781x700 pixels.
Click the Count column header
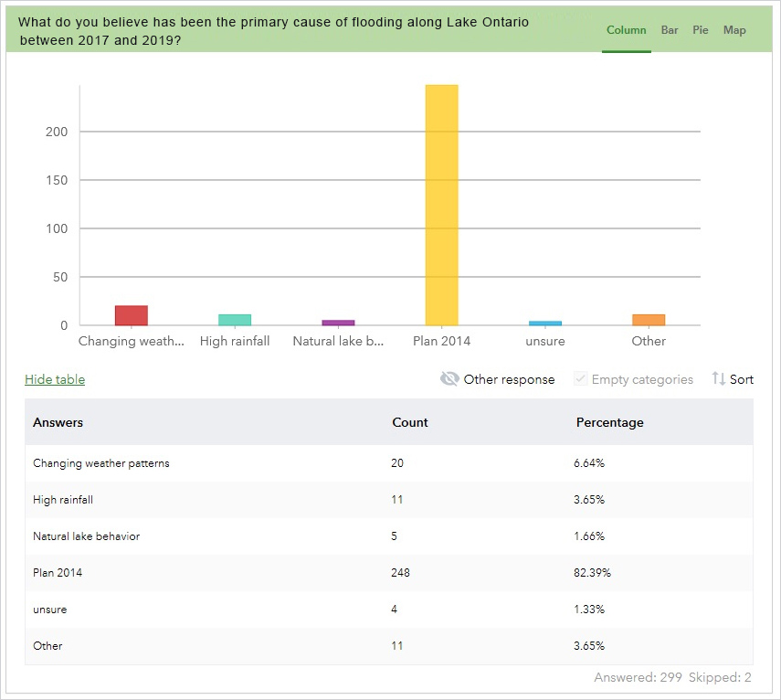(410, 422)
